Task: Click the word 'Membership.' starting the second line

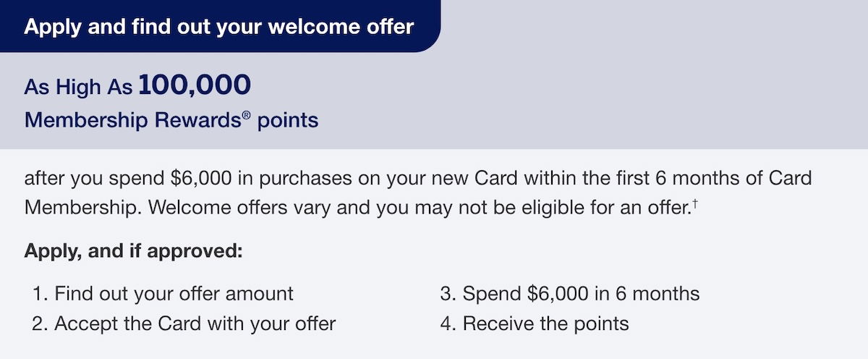Action: [x=76, y=208]
